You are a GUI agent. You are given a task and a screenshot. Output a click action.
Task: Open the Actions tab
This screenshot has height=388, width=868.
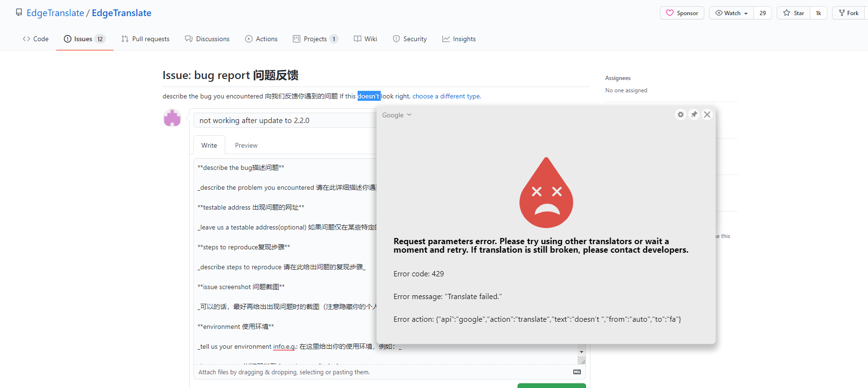[x=261, y=39]
